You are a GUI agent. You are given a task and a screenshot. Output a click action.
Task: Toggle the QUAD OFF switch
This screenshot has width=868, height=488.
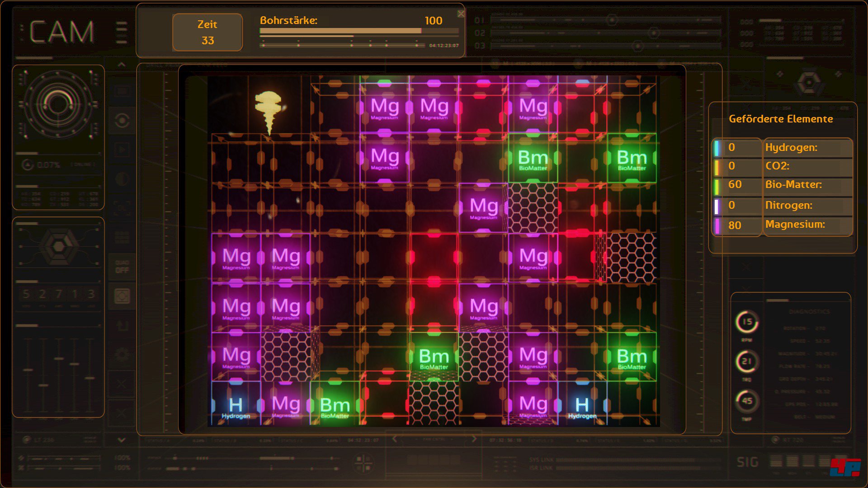pyautogui.click(x=122, y=267)
